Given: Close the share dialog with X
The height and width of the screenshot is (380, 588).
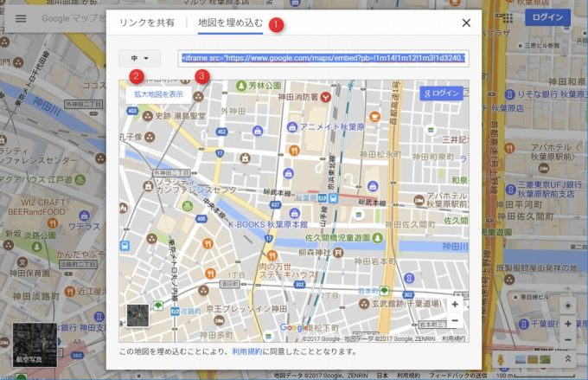Looking at the screenshot, I should click(x=466, y=23).
